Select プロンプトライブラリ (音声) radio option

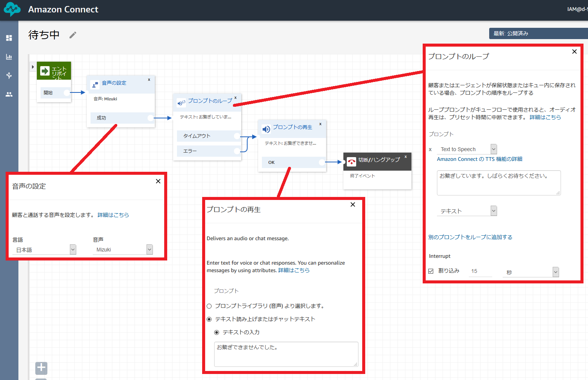click(x=209, y=306)
